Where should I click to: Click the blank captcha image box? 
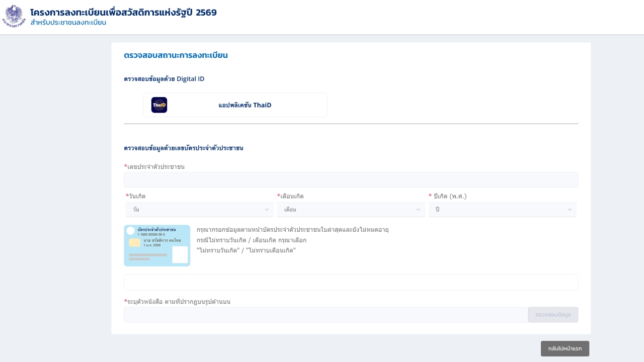tap(351, 283)
